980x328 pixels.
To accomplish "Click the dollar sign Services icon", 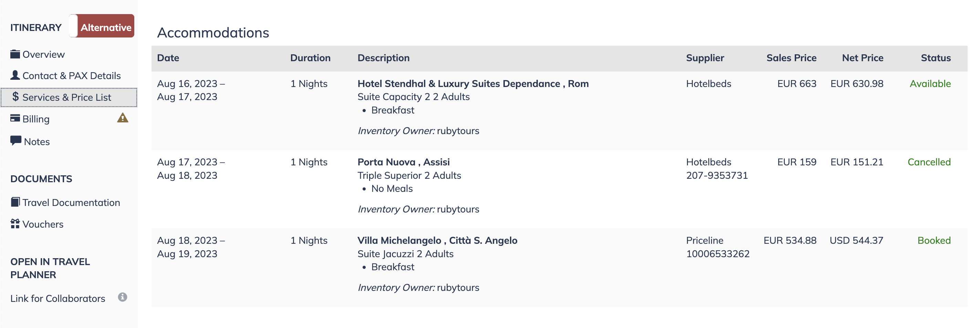I will pyautogui.click(x=15, y=97).
